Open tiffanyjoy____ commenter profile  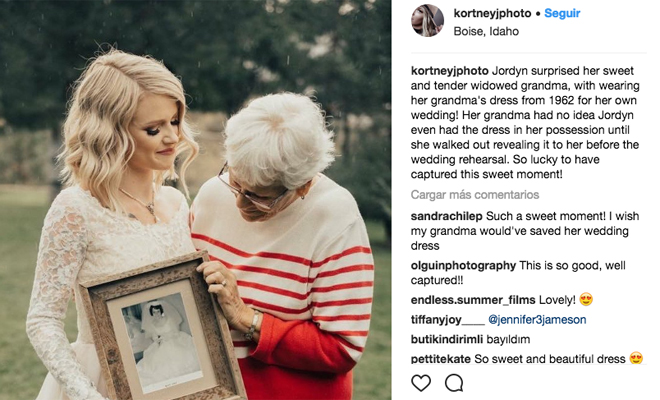447,320
